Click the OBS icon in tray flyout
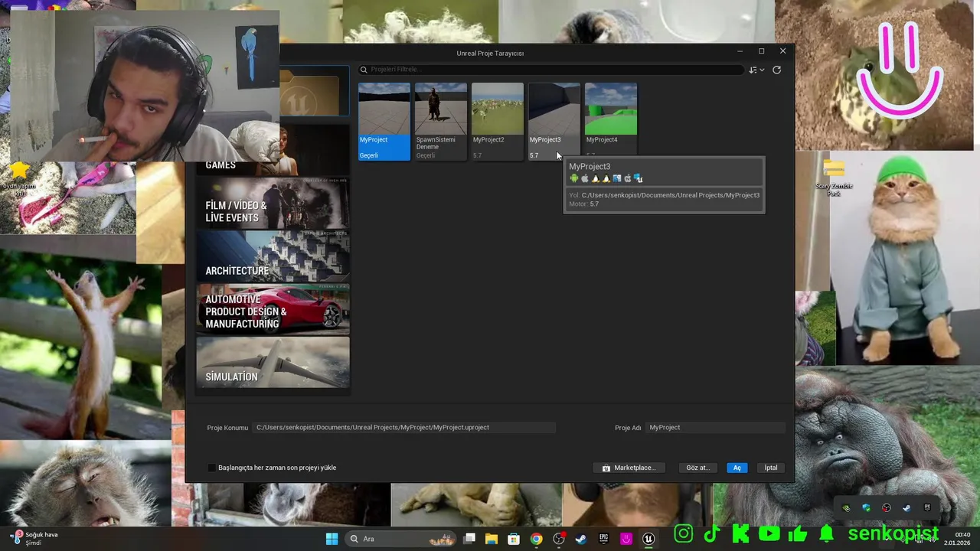Screen dimensions: 980x551 click(887, 508)
